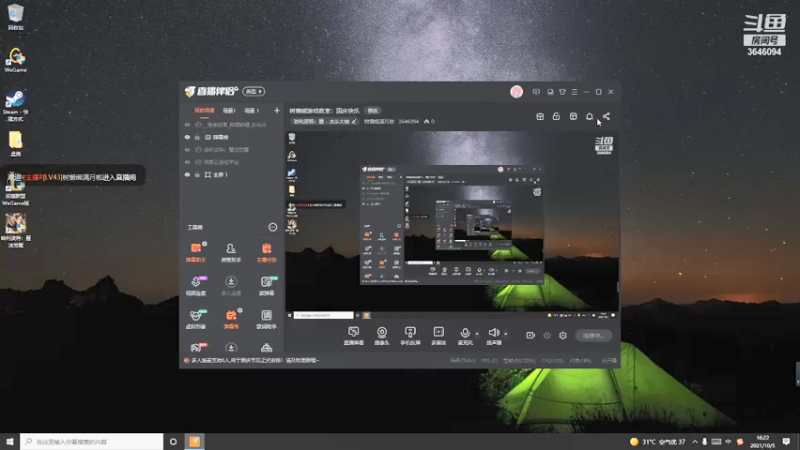Mute the 扬声器 speaker
The image size is (800, 450).
point(494,336)
